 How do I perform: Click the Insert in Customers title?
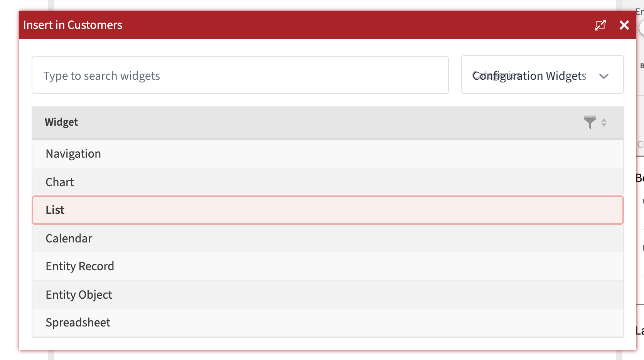coord(73,25)
